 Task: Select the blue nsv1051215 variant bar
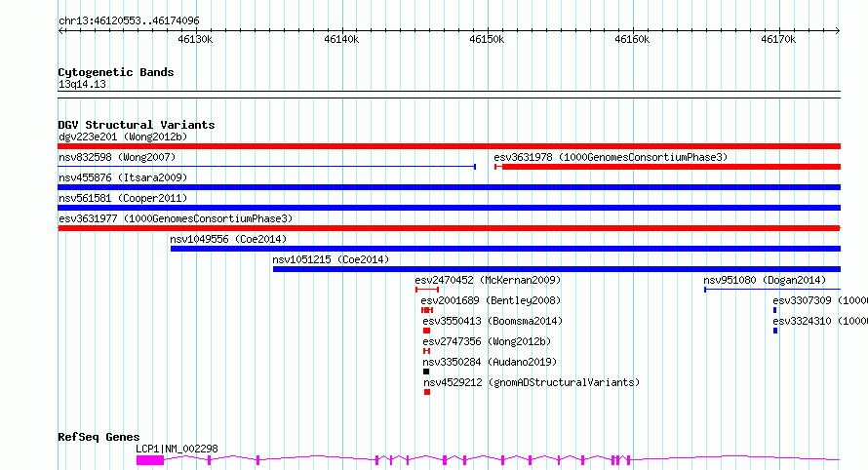pos(556,269)
